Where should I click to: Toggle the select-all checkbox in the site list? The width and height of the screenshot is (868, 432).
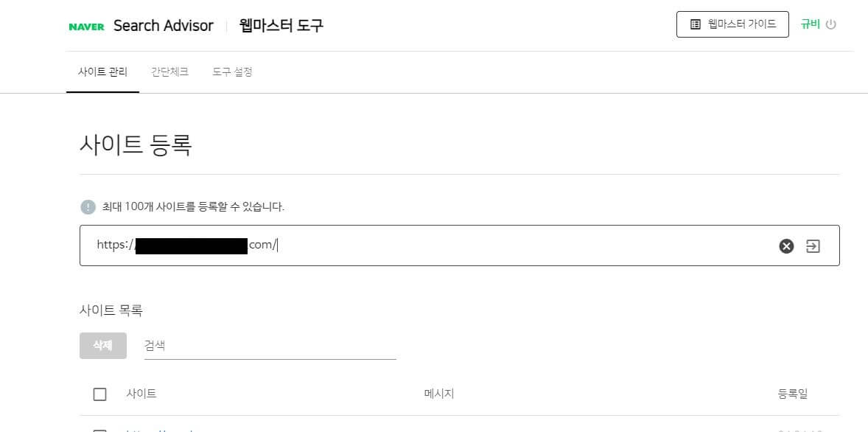point(100,394)
